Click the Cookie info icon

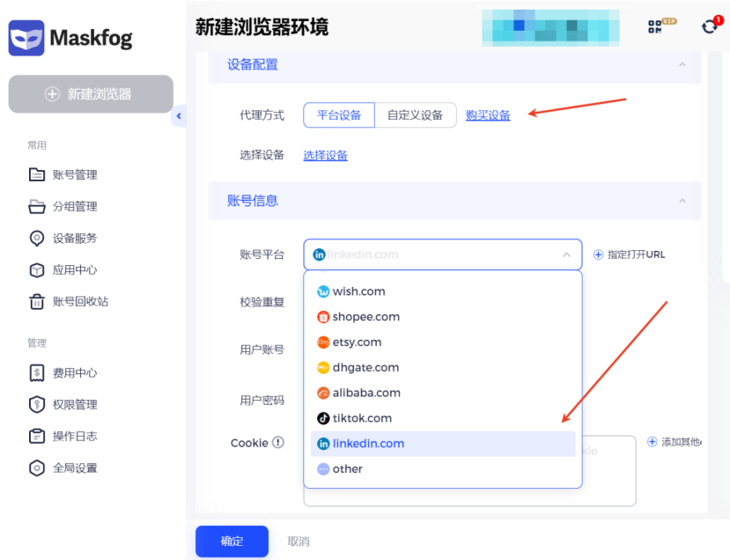(x=278, y=443)
